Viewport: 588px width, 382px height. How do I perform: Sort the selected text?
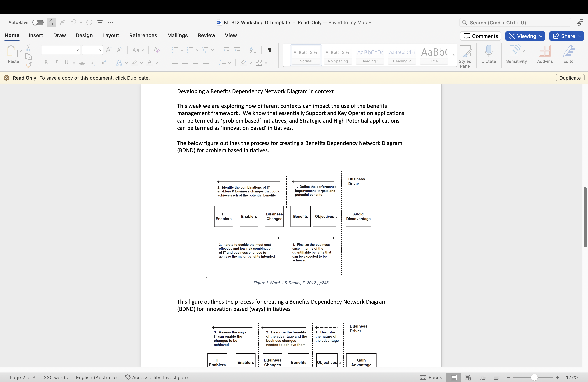(252, 50)
